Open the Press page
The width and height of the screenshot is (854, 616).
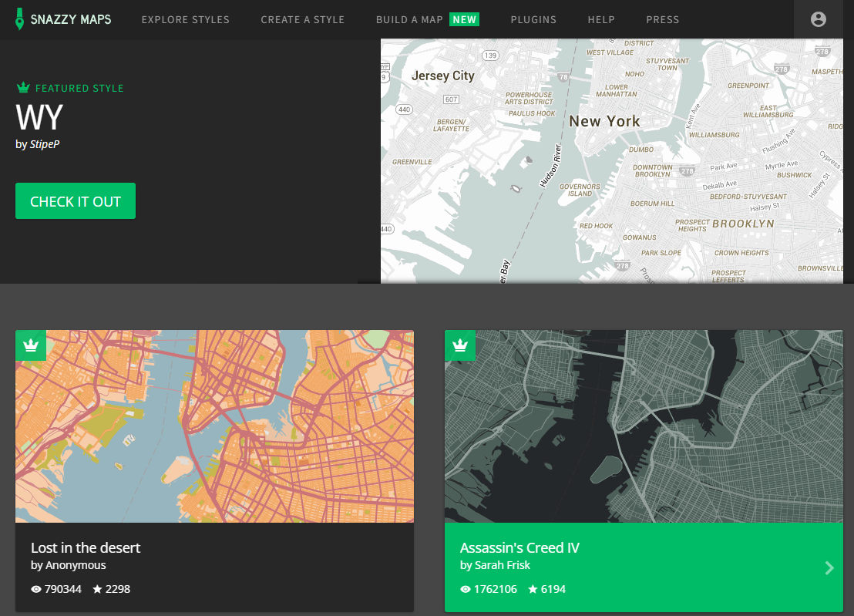[662, 19]
